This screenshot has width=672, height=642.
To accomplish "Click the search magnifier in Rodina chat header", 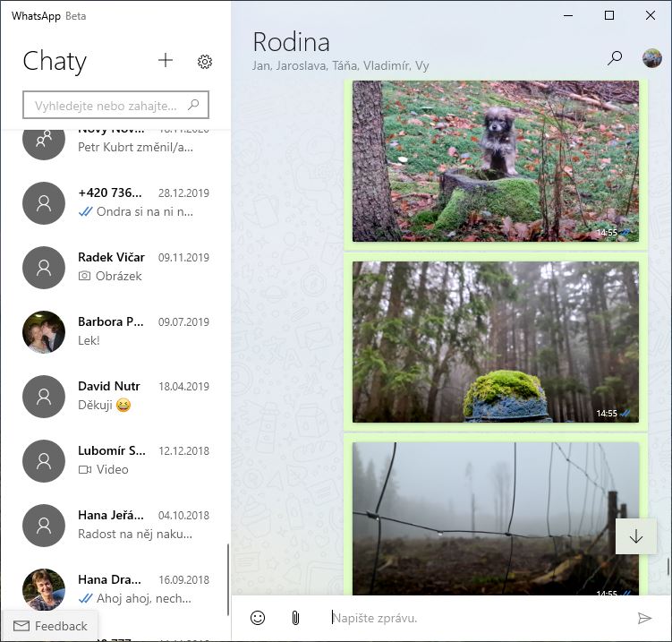I will click(x=615, y=58).
